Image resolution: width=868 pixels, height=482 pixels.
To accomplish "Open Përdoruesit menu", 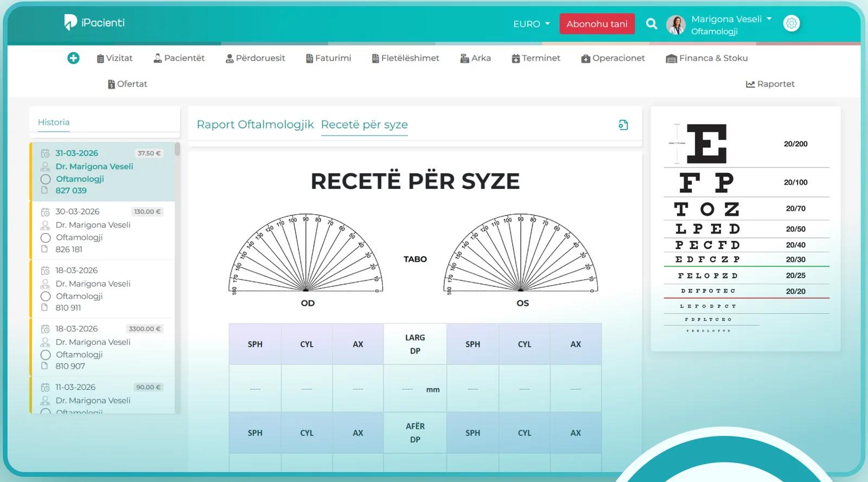I will pyautogui.click(x=256, y=58).
